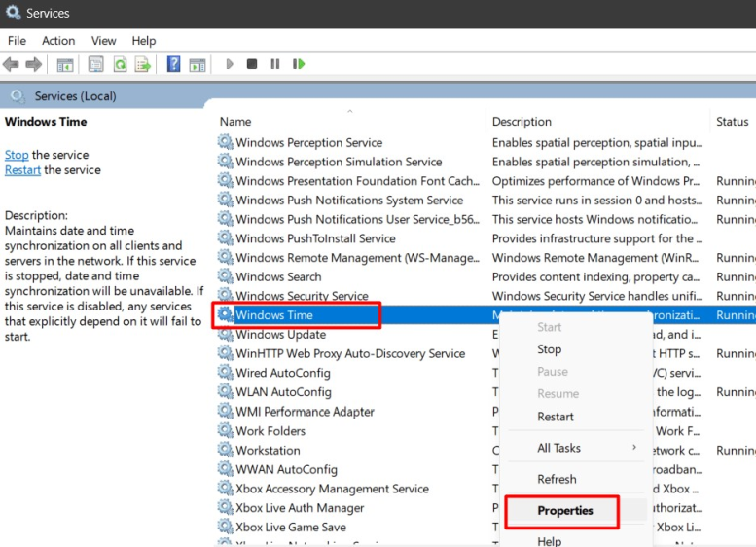Screen dimensions: 756x547
Task: Select the Xbox Live Auth Manager service
Action: [300, 508]
